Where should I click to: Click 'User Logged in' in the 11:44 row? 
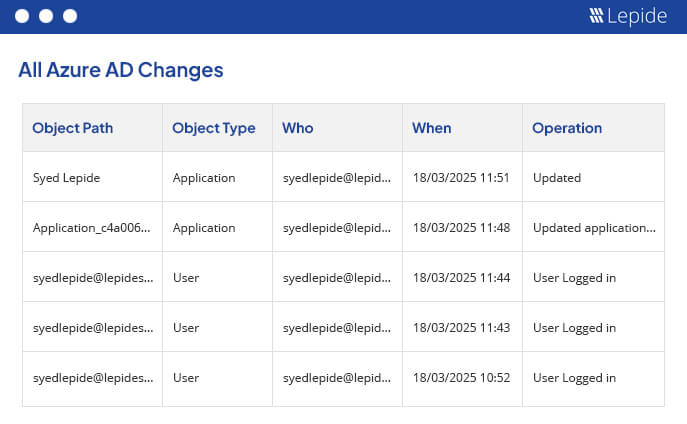coord(574,278)
